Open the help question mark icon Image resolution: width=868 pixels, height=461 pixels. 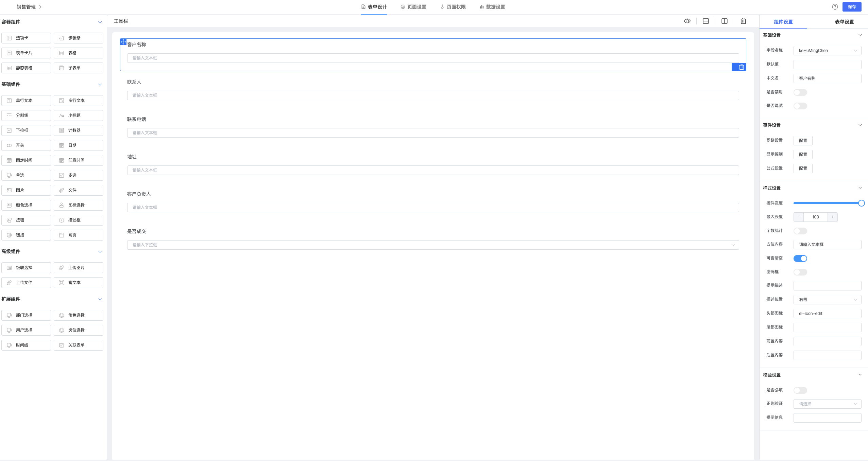(x=835, y=7)
